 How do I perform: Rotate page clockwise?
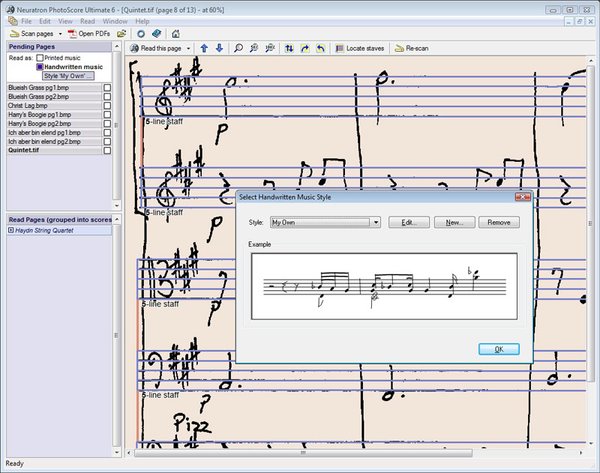305,48
